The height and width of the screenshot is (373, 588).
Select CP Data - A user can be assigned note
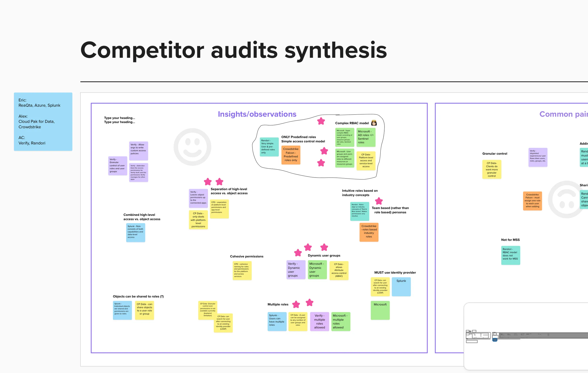[x=298, y=322]
